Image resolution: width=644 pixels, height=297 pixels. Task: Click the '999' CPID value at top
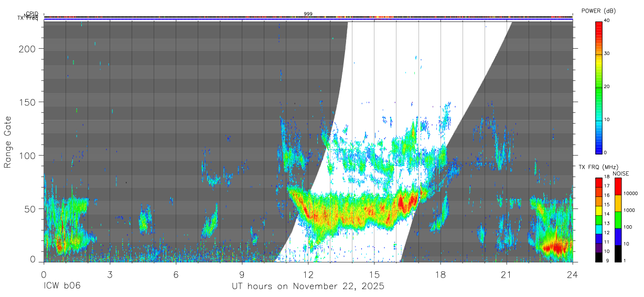click(x=308, y=14)
